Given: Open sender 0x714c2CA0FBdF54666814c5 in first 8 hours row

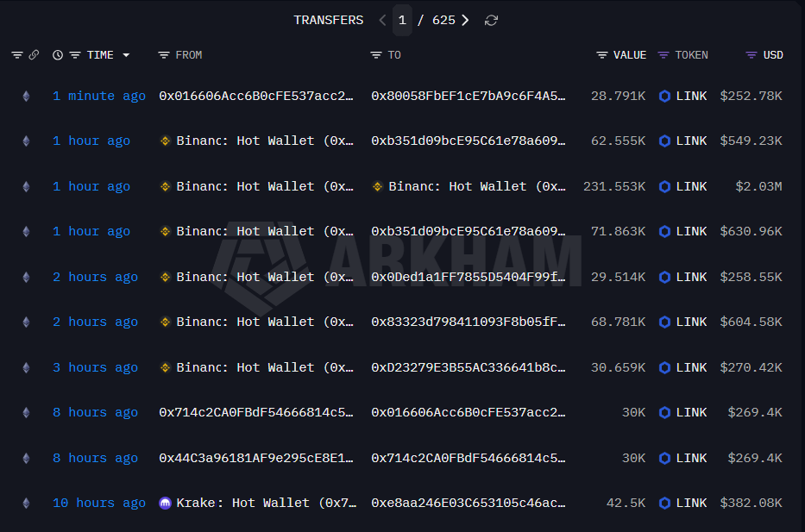Looking at the screenshot, I should (x=256, y=412).
